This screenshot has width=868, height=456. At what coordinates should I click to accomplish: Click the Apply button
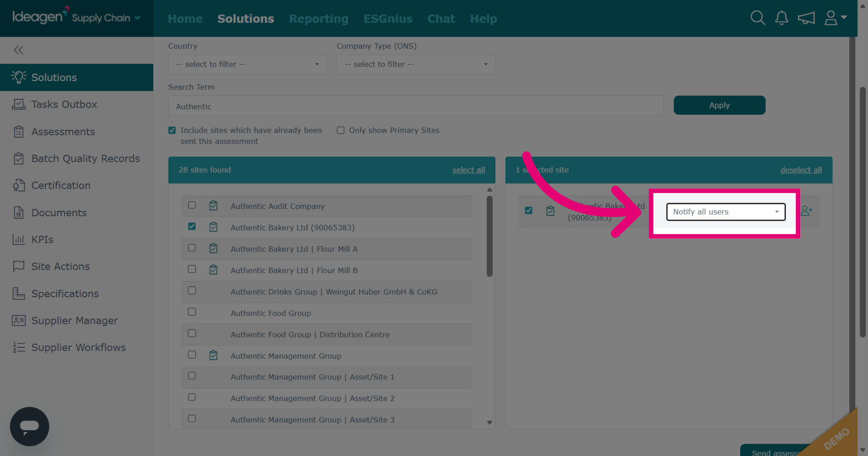pos(719,105)
